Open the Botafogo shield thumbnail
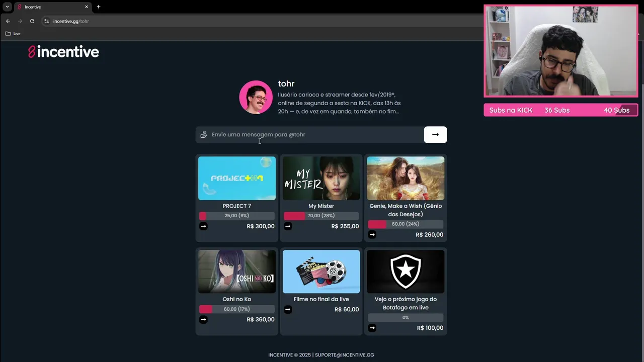 click(406, 271)
